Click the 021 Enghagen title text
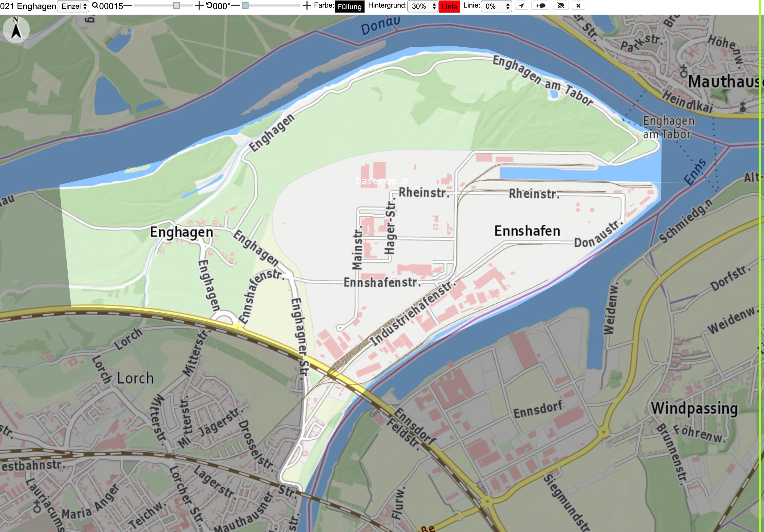Viewport: 764px width, 532px height. click(28, 6)
